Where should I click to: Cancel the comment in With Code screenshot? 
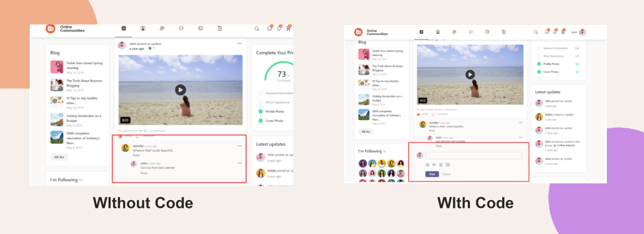tap(446, 174)
